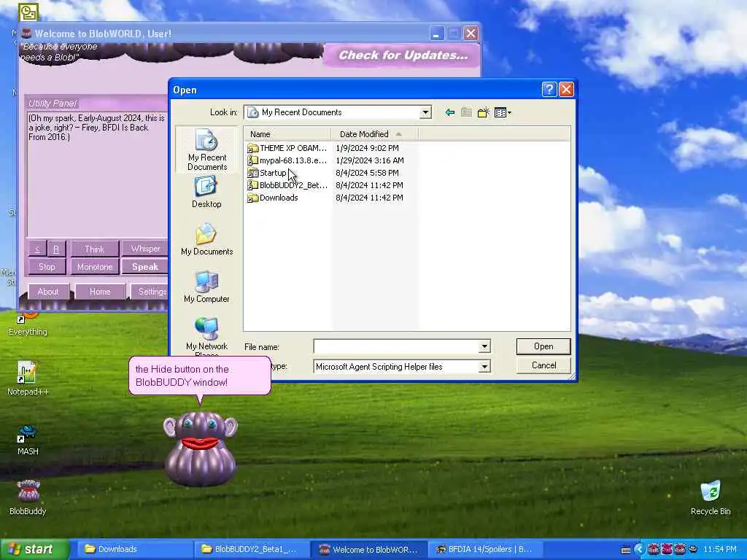Open the Home tab in BlobWORLD

pos(100,292)
